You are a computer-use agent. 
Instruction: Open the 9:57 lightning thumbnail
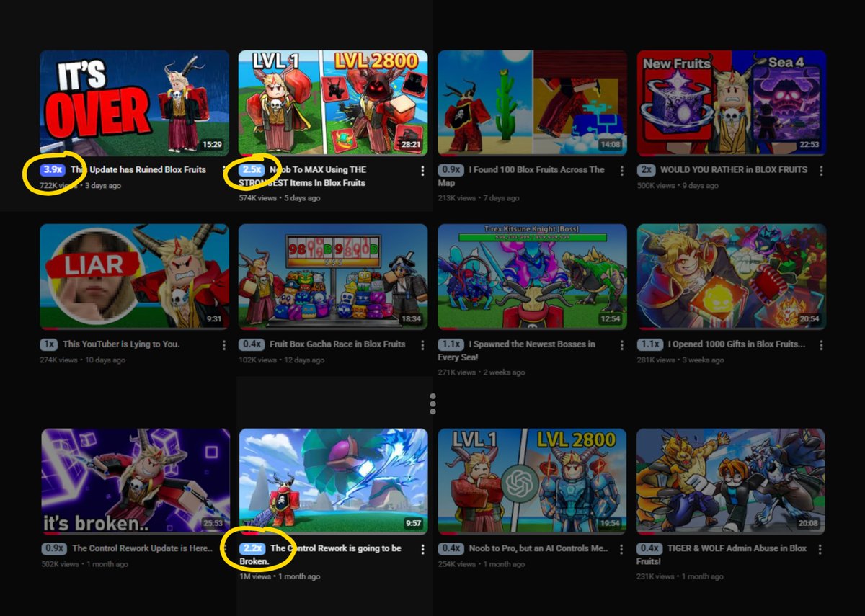(333, 481)
